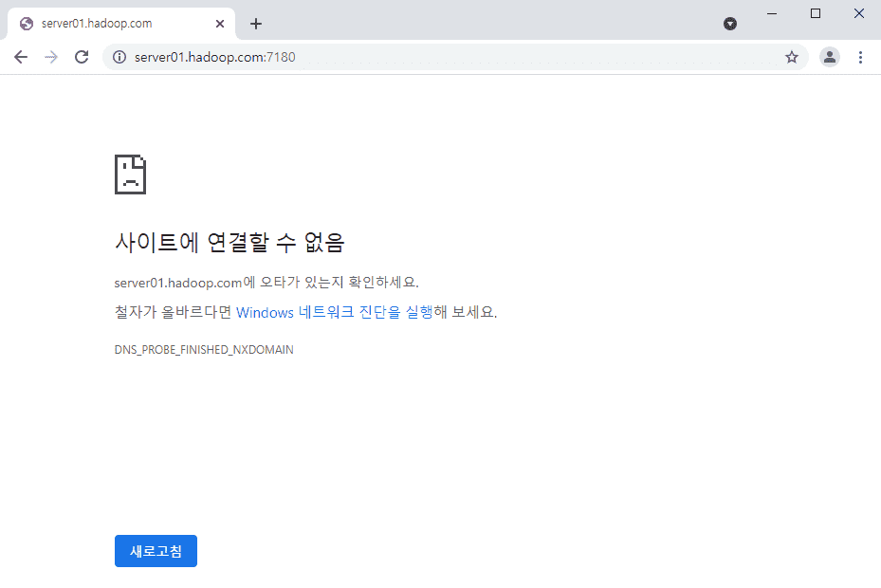
Task: Open Chrome's three-dot menu
Action: point(860,57)
